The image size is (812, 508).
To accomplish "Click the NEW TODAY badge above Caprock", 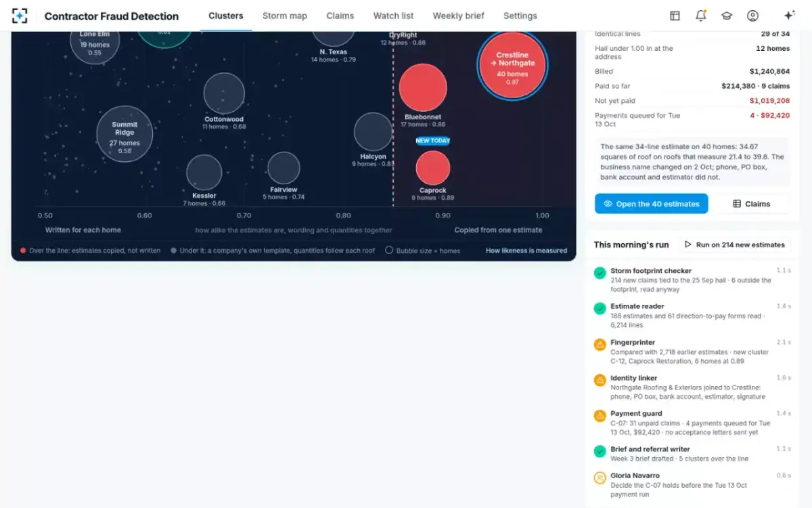I will click(433, 141).
